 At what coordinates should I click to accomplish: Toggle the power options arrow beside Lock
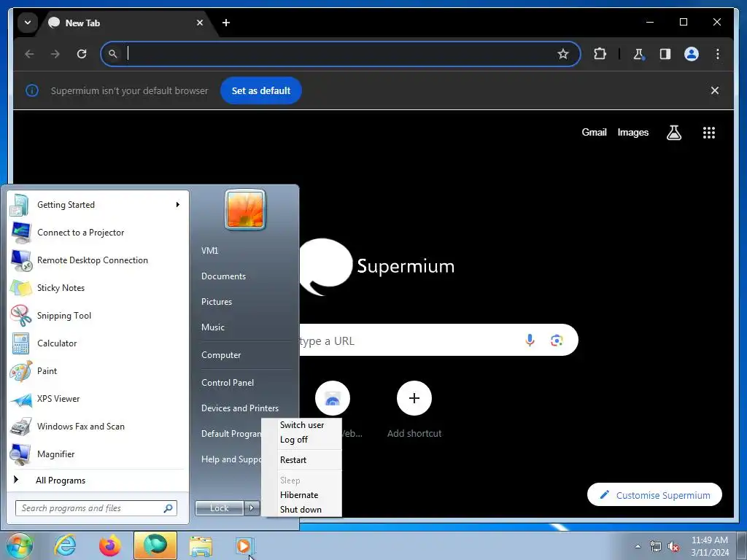(x=252, y=508)
